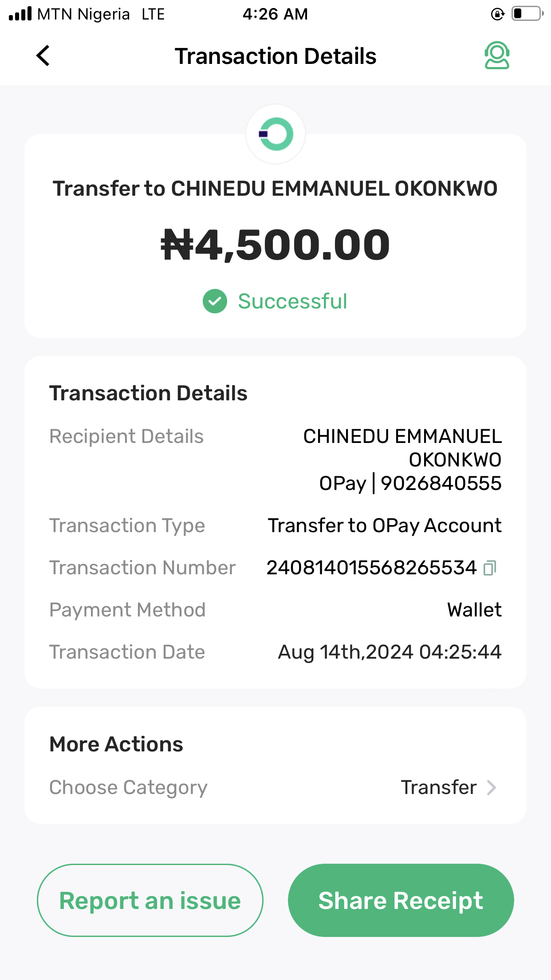Copy the transaction number icon
This screenshot has height=980, width=551.
[490, 568]
